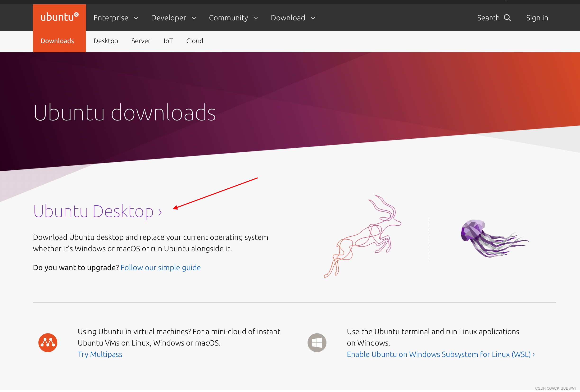This screenshot has width=580, height=392.
Task: Click the Ubuntu logo in header
Action: click(59, 17)
